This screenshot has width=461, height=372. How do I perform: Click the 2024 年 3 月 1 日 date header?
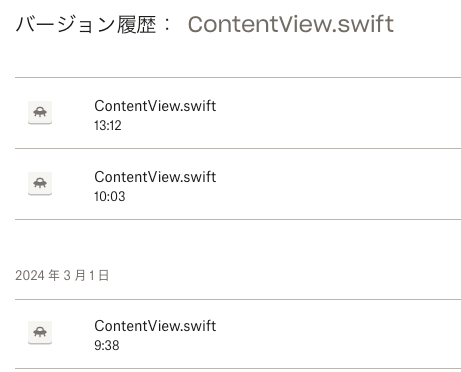62,276
